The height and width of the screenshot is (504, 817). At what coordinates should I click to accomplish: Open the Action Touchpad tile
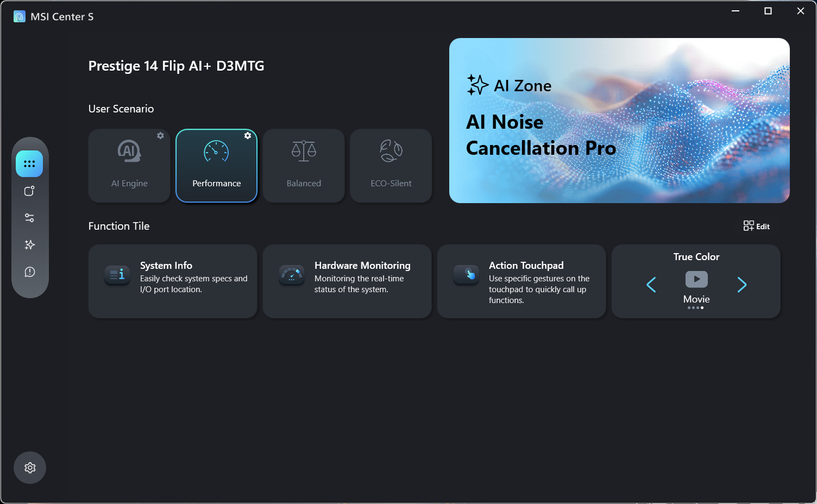(521, 281)
